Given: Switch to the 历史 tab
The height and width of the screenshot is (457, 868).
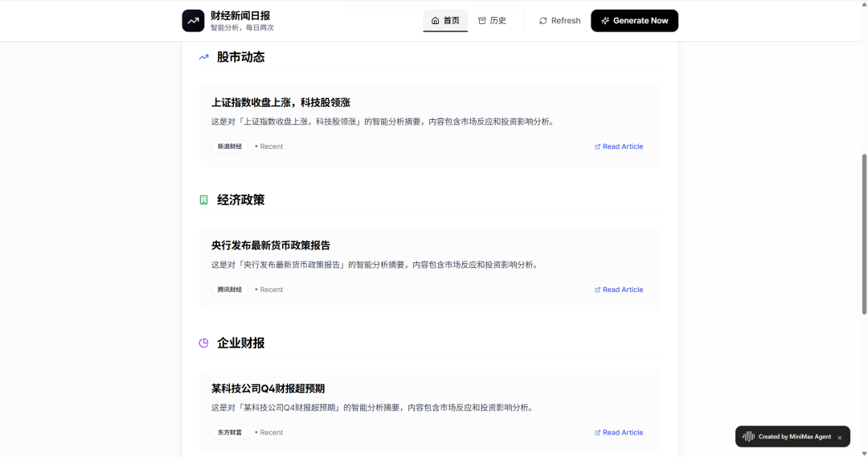Looking at the screenshot, I should pos(492,20).
